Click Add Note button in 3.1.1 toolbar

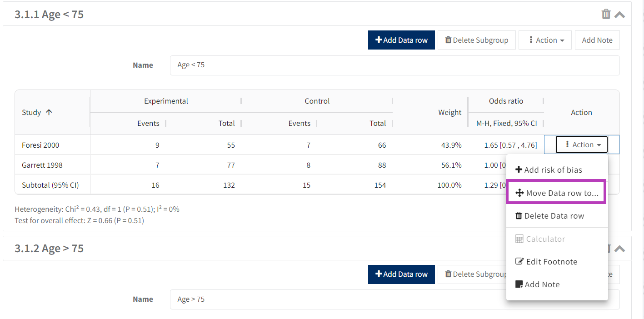click(597, 40)
